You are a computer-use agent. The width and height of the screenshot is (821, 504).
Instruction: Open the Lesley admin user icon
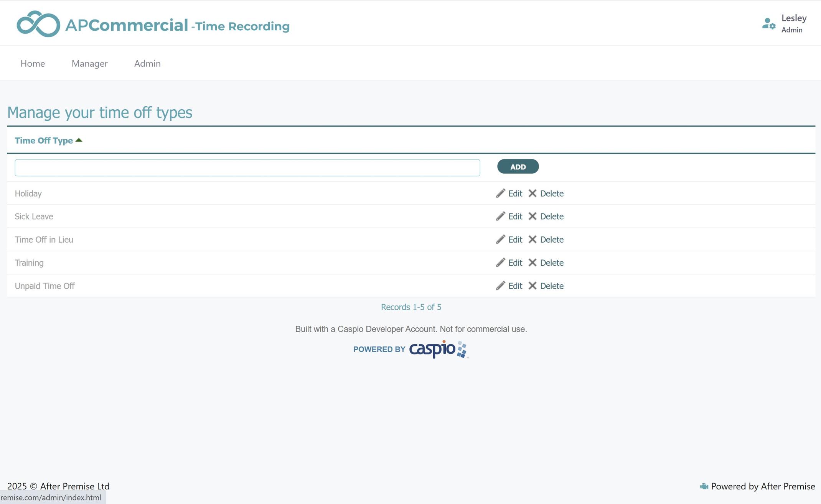768,23
